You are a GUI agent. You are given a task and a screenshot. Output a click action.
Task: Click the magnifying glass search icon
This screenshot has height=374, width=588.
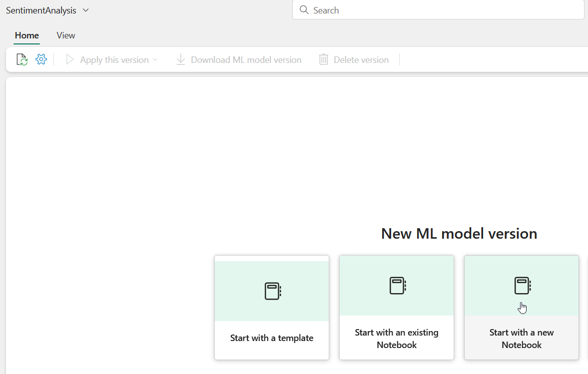304,10
